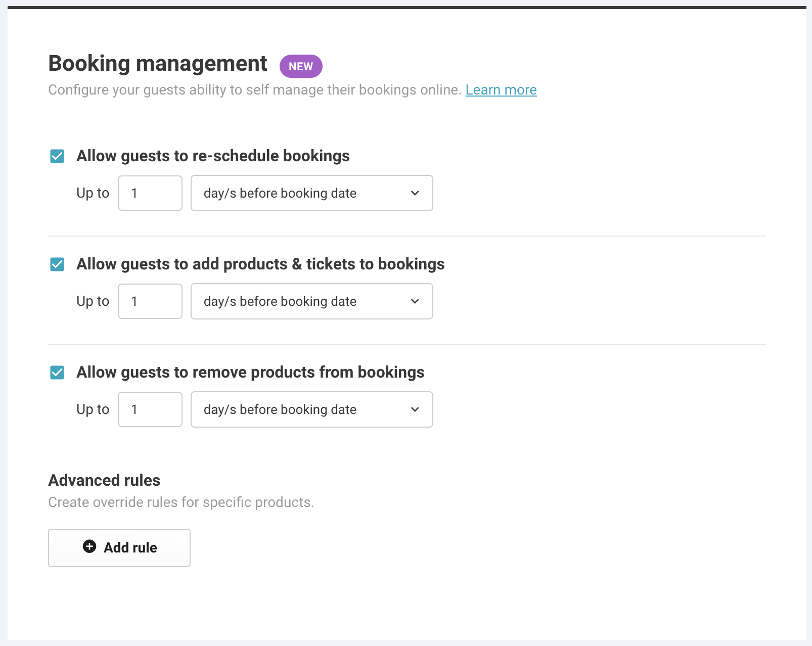Click the Booking management heading
The image size is (812, 646).
(157, 64)
